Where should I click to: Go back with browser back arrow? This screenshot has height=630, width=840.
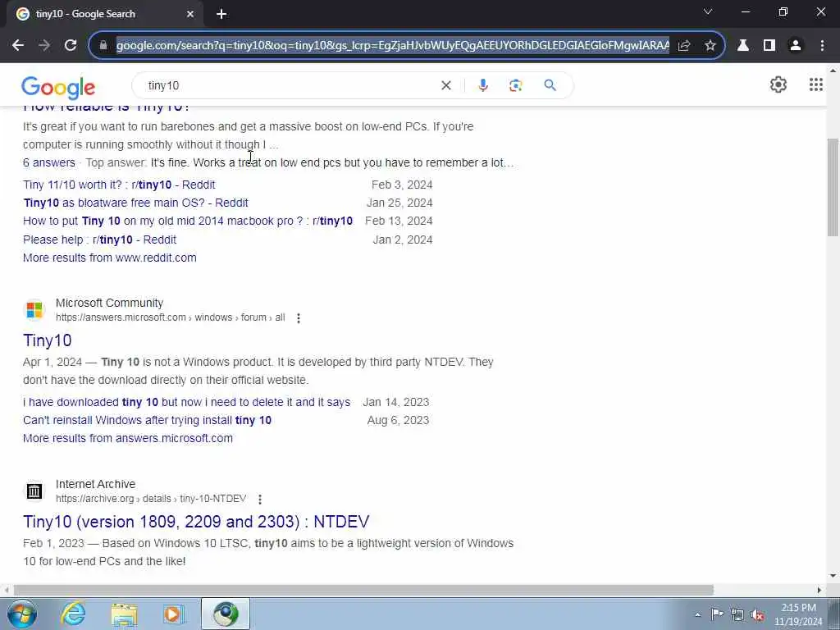18,46
